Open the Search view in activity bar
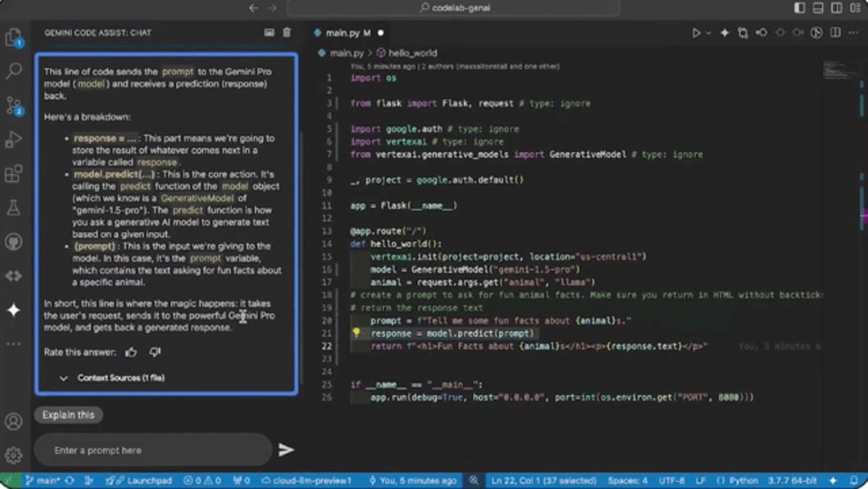868x489 pixels. (13, 71)
